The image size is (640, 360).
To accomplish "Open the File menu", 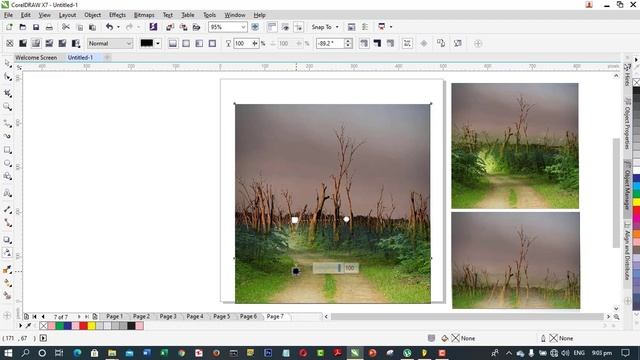I will coord(8,15).
